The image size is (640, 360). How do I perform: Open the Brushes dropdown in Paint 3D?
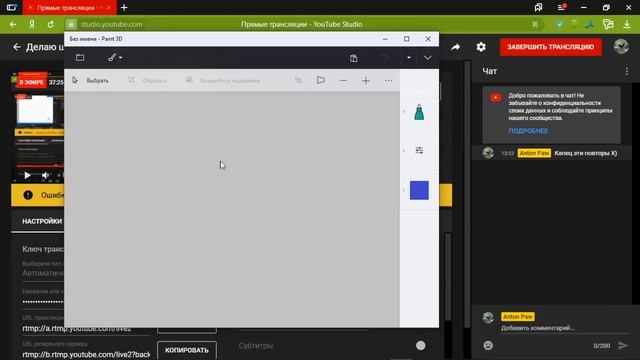(115, 58)
